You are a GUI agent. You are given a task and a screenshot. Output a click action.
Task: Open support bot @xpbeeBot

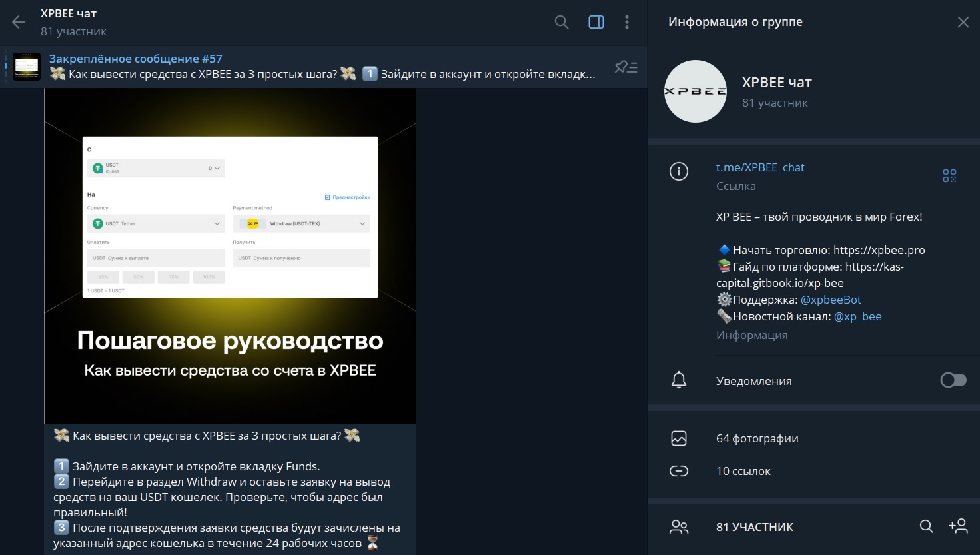click(831, 300)
